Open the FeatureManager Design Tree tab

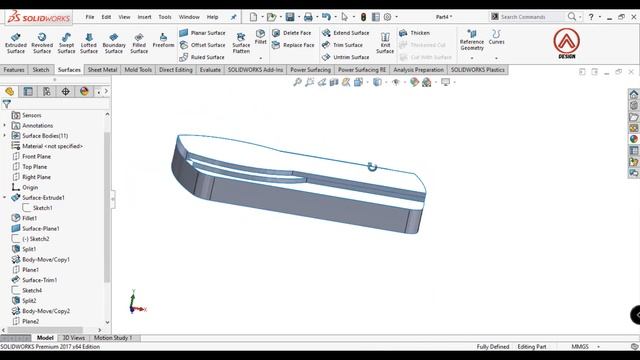9,91
